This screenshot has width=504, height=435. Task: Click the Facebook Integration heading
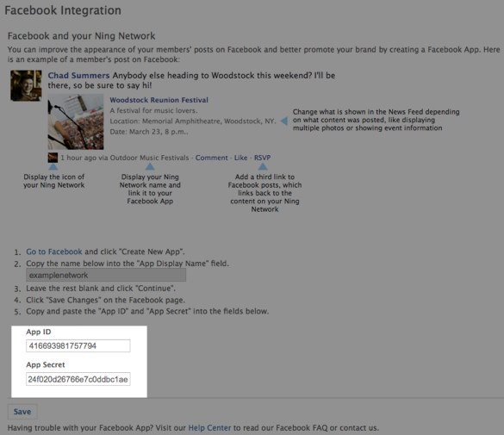pyautogui.click(x=63, y=10)
